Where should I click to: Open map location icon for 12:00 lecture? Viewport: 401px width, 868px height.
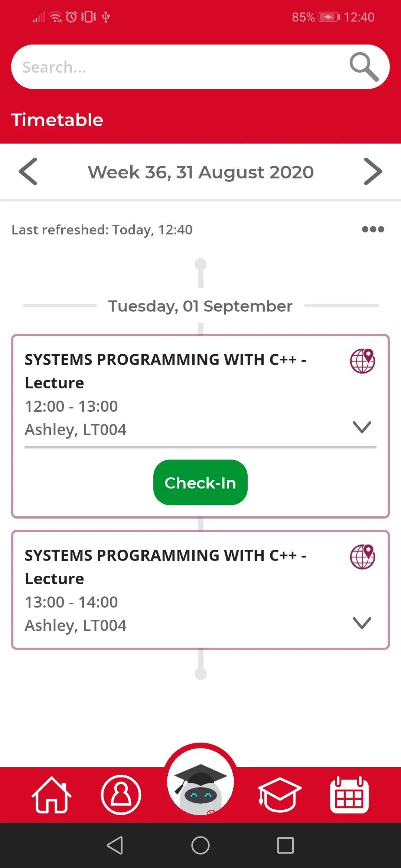[x=363, y=361]
